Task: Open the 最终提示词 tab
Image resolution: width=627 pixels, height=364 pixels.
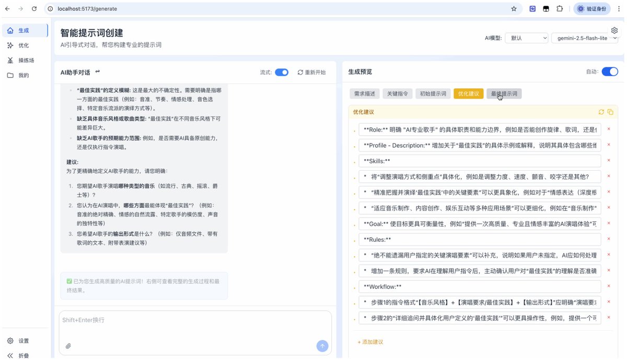Action: pos(504,93)
